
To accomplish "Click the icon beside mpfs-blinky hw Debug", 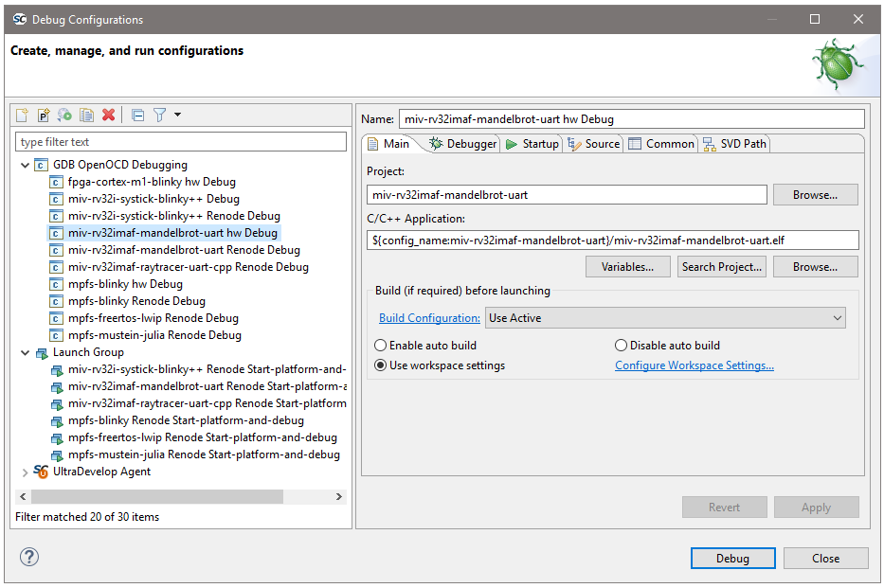I will [56, 284].
